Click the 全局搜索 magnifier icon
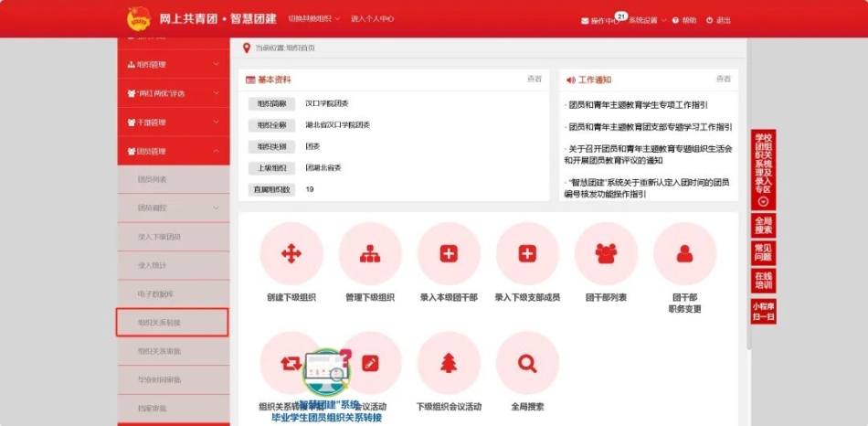 pos(527,363)
